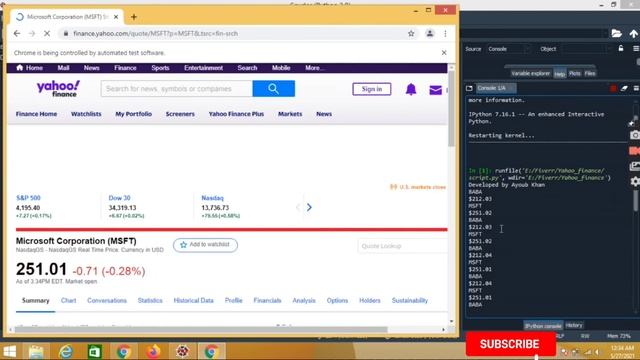The image size is (640, 360).
Task: Open Watchlists section
Action: coord(86,114)
